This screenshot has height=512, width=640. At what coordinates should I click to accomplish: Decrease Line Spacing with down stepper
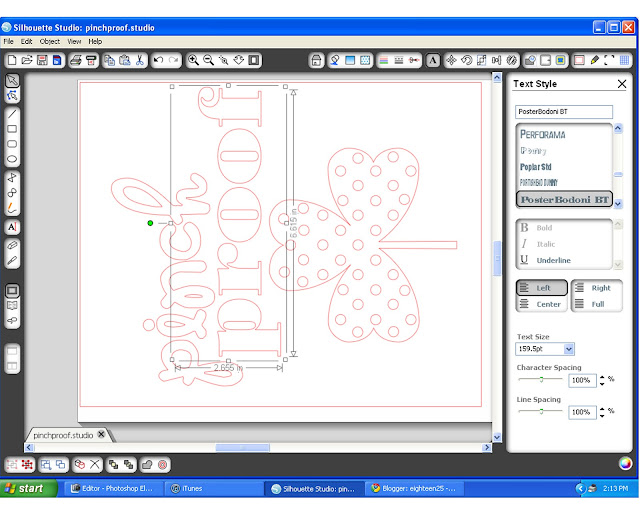coord(602,416)
